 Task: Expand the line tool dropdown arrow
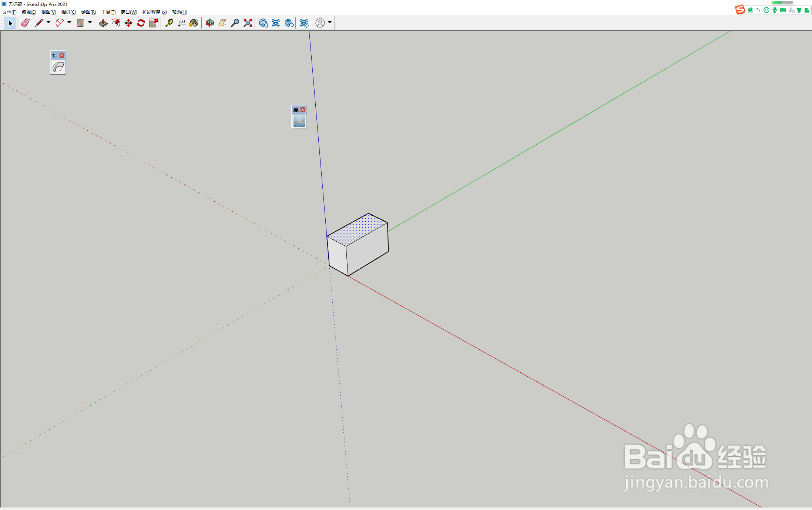click(x=48, y=23)
